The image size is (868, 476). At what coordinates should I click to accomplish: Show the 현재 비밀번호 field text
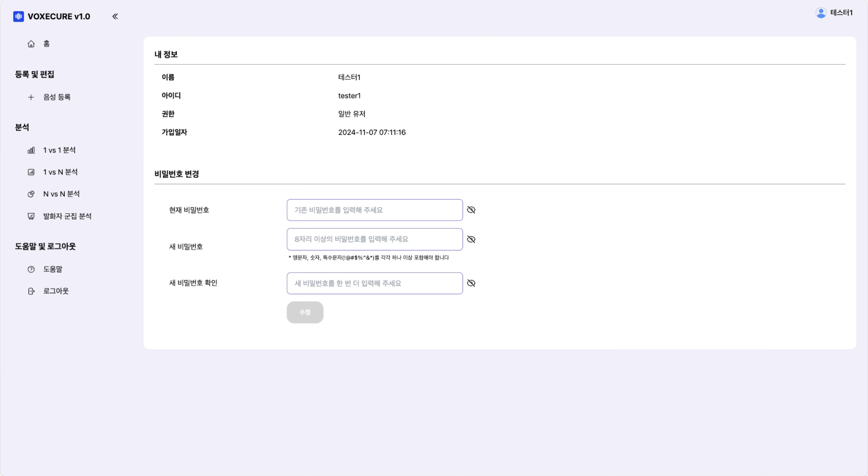(x=471, y=210)
